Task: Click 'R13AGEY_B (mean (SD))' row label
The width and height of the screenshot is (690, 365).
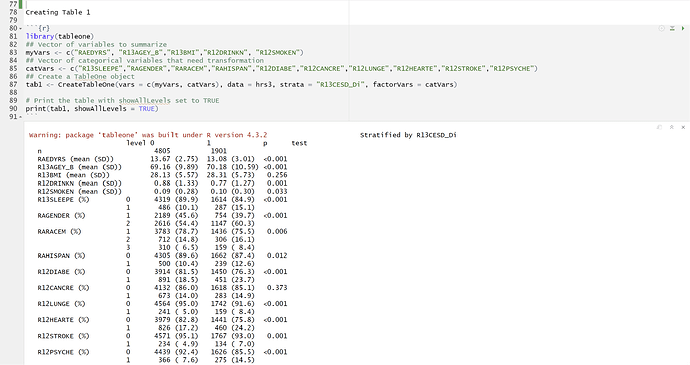Action: tap(80, 167)
